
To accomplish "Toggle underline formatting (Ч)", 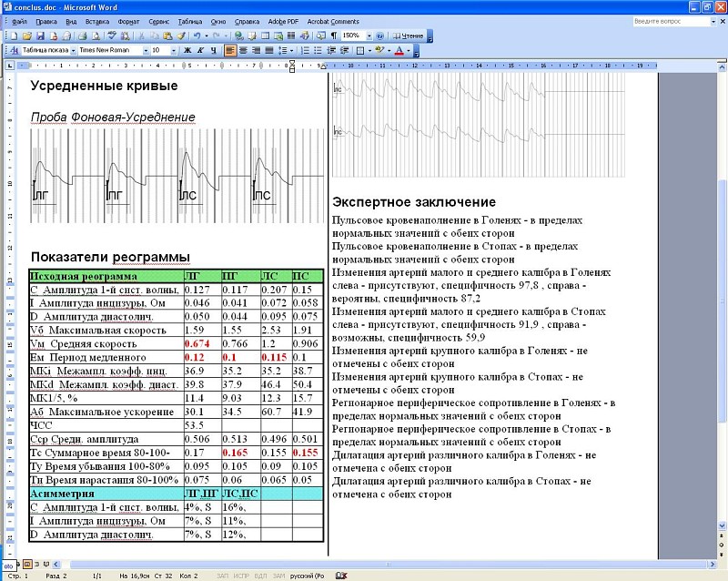I will 214,50.
